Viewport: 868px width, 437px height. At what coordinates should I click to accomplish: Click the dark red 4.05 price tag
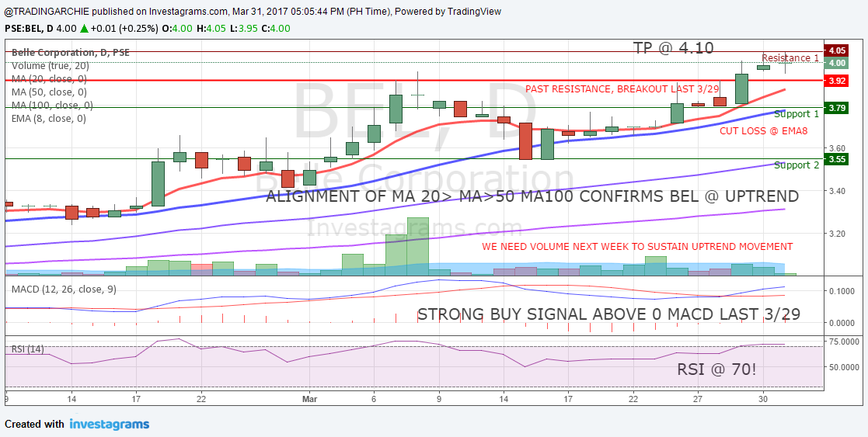pos(836,50)
